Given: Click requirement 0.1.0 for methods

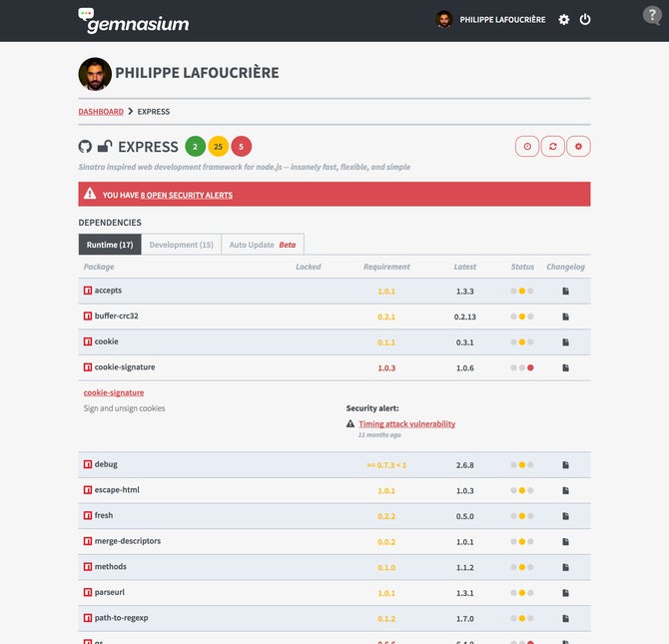Looking at the screenshot, I should click(386, 567).
